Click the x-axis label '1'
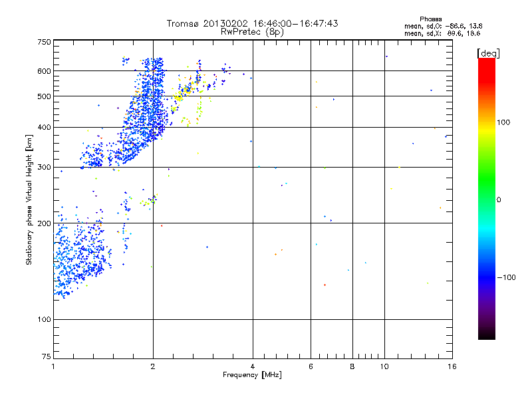This screenshot has width=532, height=399. [x=53, y=366]
